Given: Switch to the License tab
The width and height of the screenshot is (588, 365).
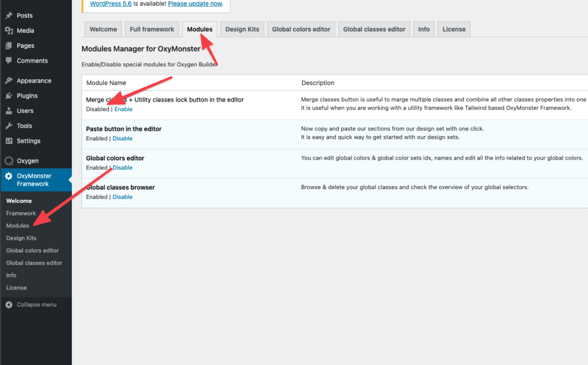Looking at the screenshot, I should tap(454, 29).
